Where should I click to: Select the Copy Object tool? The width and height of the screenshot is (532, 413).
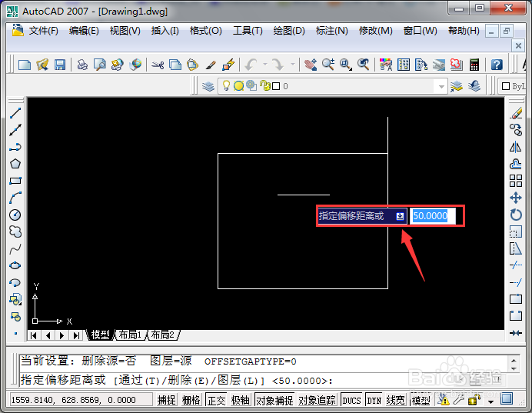click(516, 130)
